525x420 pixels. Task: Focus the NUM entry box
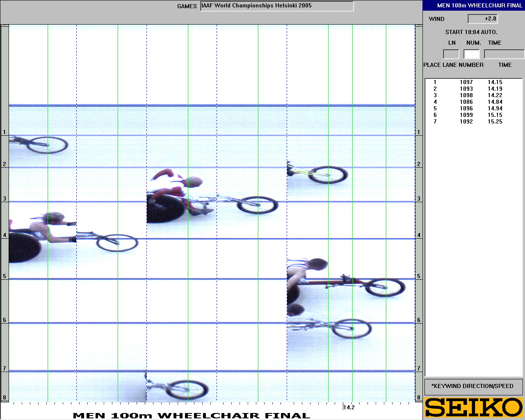click(x=472, y=54)
